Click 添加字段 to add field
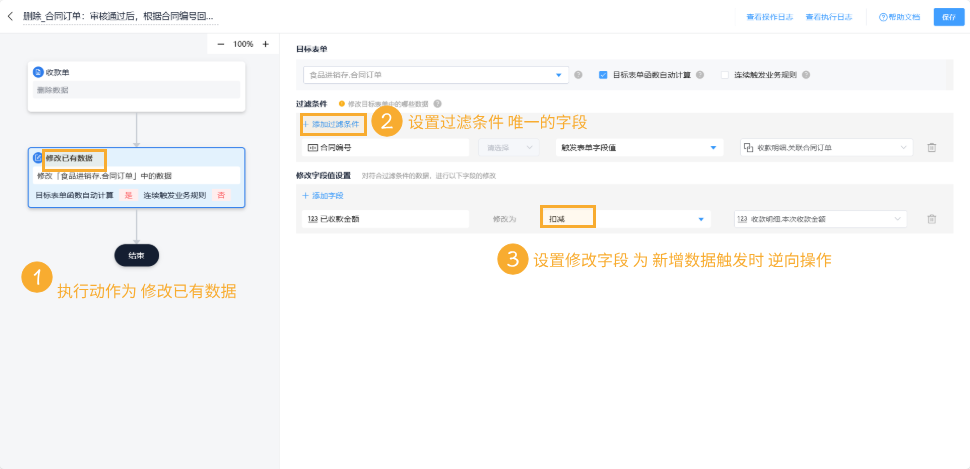The width and height of the screenshot is (970, 469). [x=323, y=196]
